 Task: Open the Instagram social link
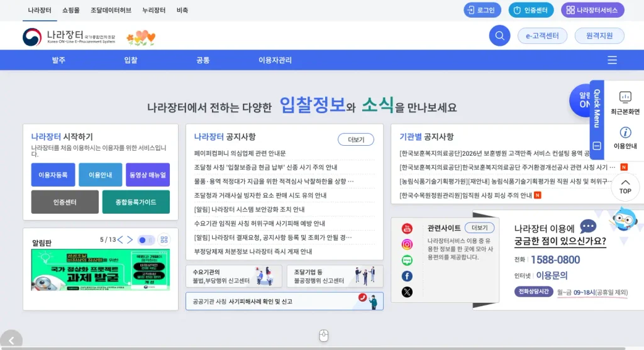click(407, 244)
